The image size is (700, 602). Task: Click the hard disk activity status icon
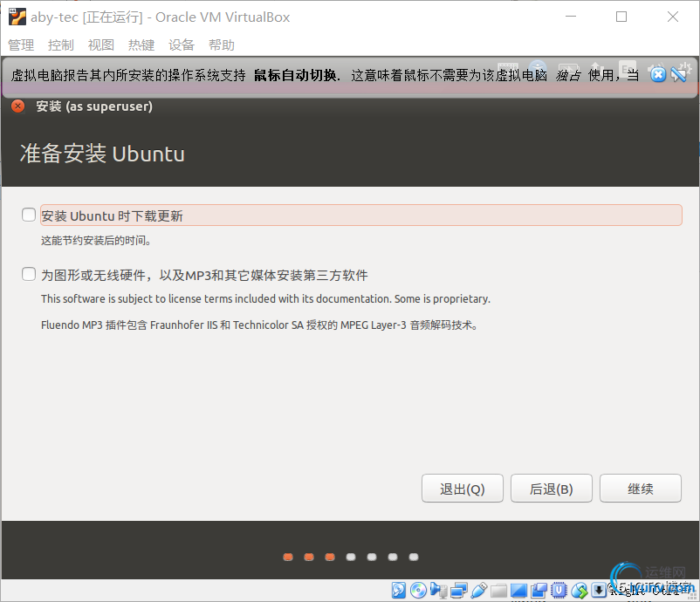398,590
